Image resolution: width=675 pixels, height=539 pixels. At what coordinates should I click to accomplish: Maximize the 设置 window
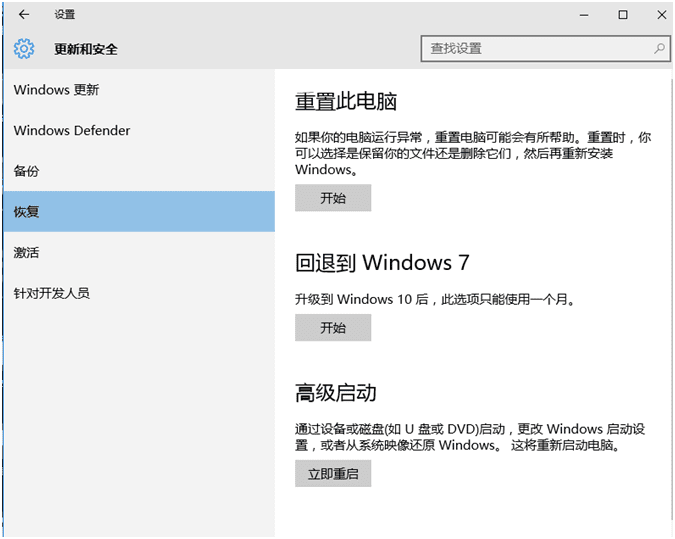click(622, 15)
